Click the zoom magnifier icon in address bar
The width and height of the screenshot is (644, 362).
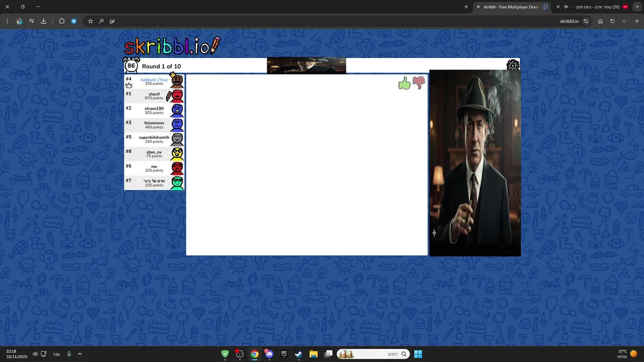click(101, 21)
